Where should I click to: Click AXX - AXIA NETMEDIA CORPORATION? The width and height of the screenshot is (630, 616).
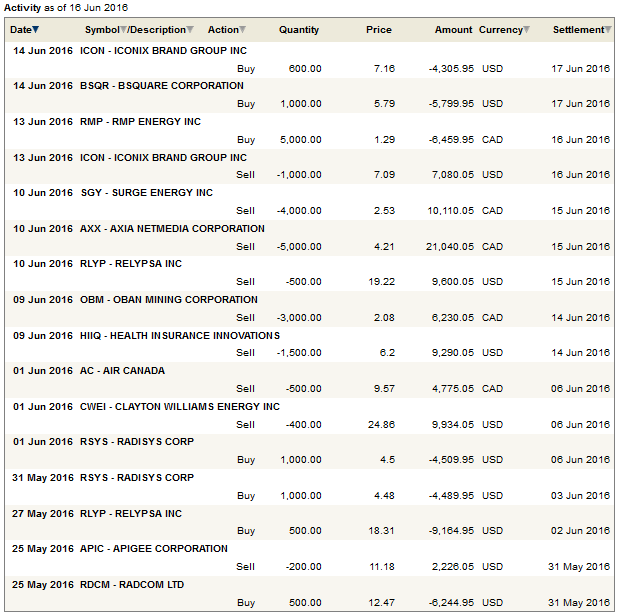point(172,229)
